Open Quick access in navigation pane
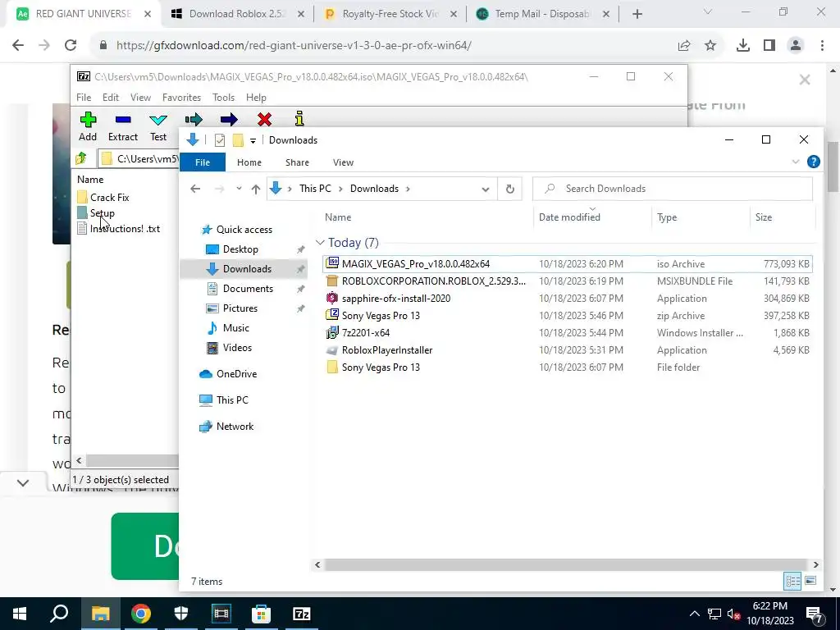840x630 pixels. tap(244, 230)
